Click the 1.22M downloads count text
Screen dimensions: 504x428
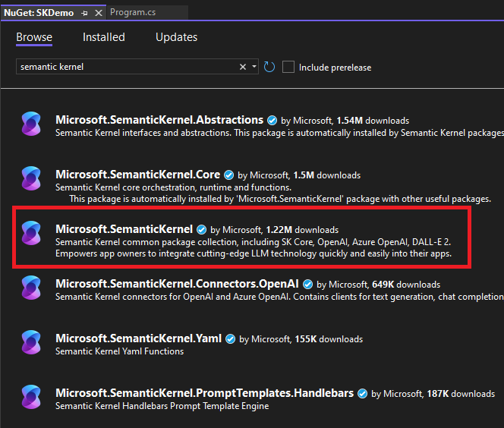point(302,230)
